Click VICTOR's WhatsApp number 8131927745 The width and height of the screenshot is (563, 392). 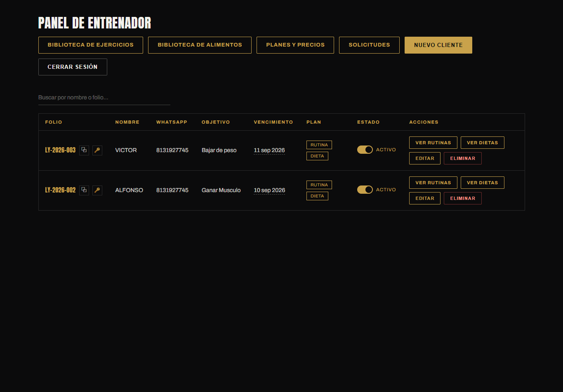(x=172, y=150)
